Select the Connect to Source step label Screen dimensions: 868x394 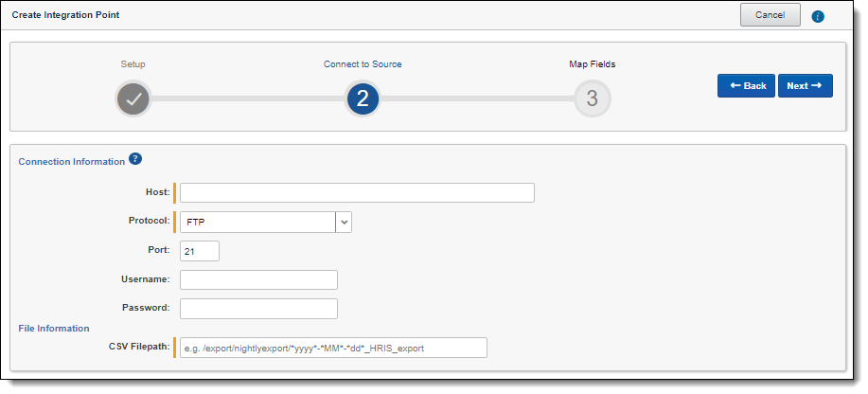(363, 64)
